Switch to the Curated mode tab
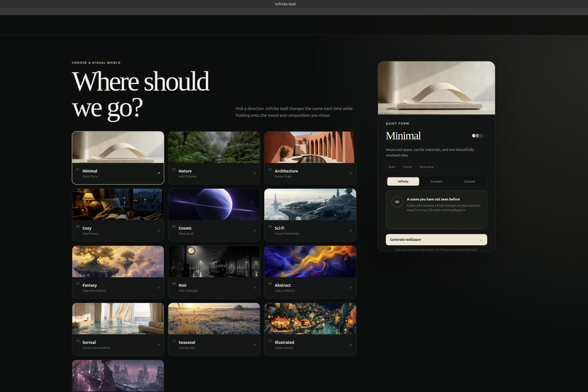This screenshot has width=588, height=392. (x=436, y=182)
